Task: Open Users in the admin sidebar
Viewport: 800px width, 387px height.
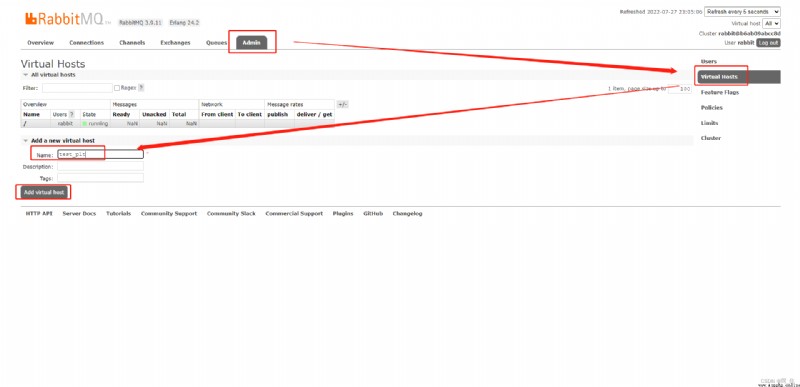Action: pos(709,61)
